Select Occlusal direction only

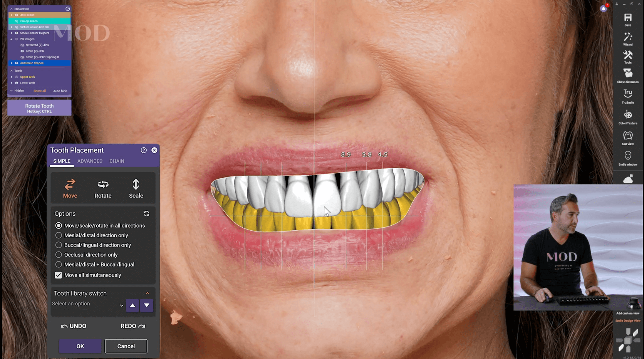point(59,255)
